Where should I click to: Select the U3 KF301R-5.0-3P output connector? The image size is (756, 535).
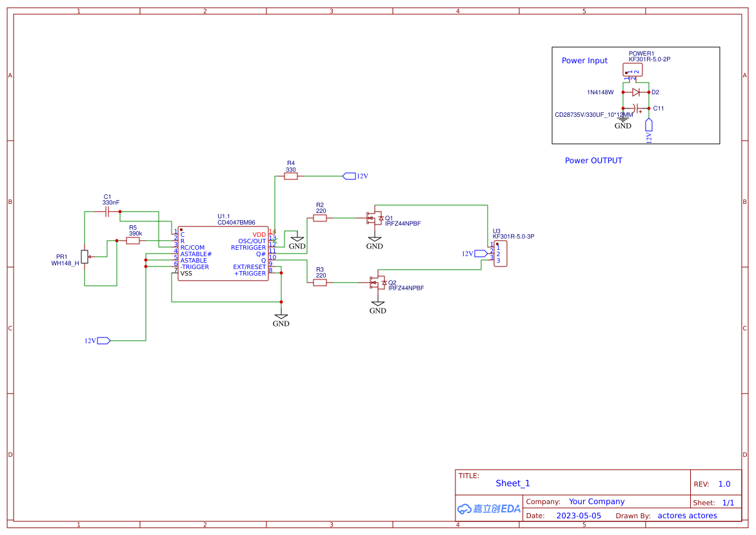502,254
